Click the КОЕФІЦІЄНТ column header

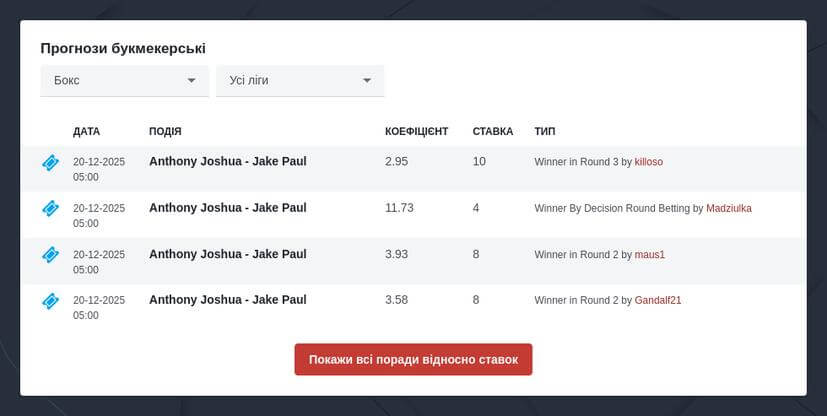click(416, 131)
